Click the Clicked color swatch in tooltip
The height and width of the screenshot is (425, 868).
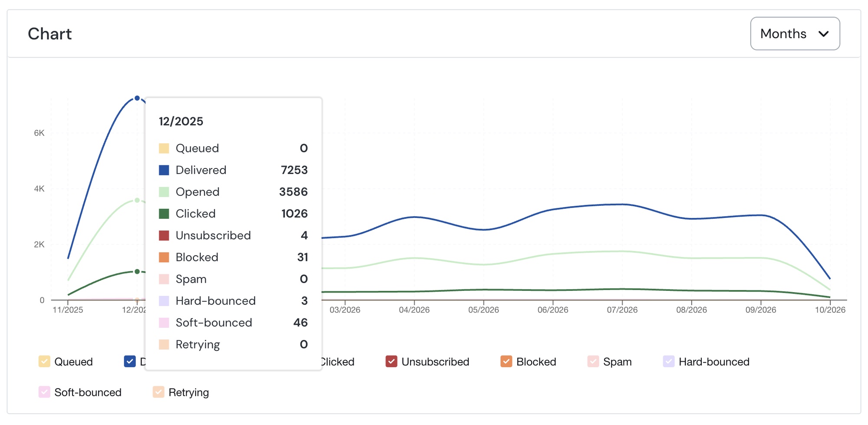click(164, 214)
